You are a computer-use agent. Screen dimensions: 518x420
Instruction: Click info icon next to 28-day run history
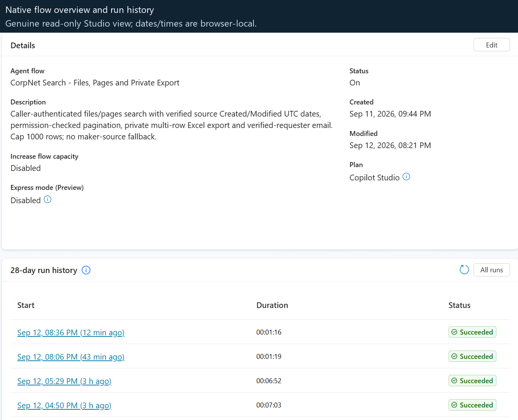[86, 270]
